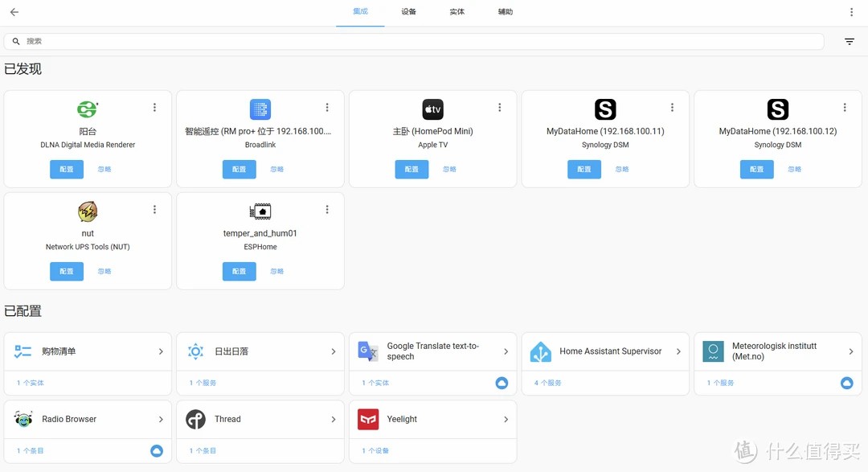Image resolution: width=868 pixels, height=472 pixels.
Task: Switch to the 实体 tab
Action: 457,12
